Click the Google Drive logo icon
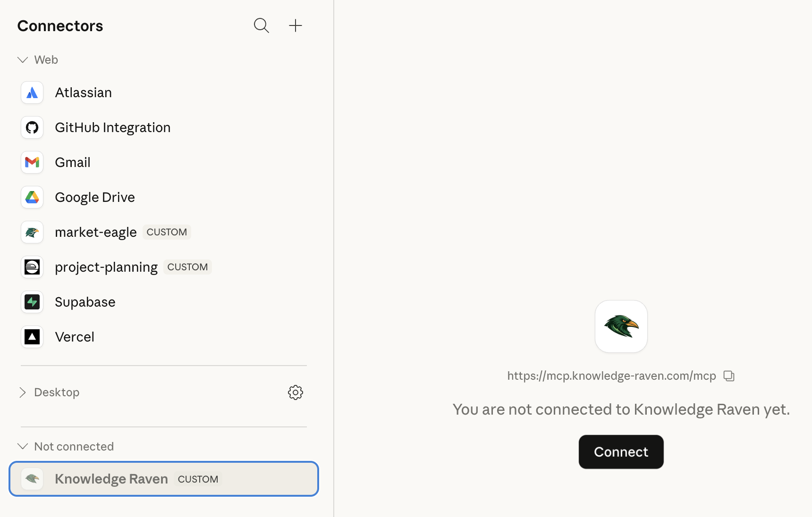This screenshot has height=517, width=812. click(32, 197)
